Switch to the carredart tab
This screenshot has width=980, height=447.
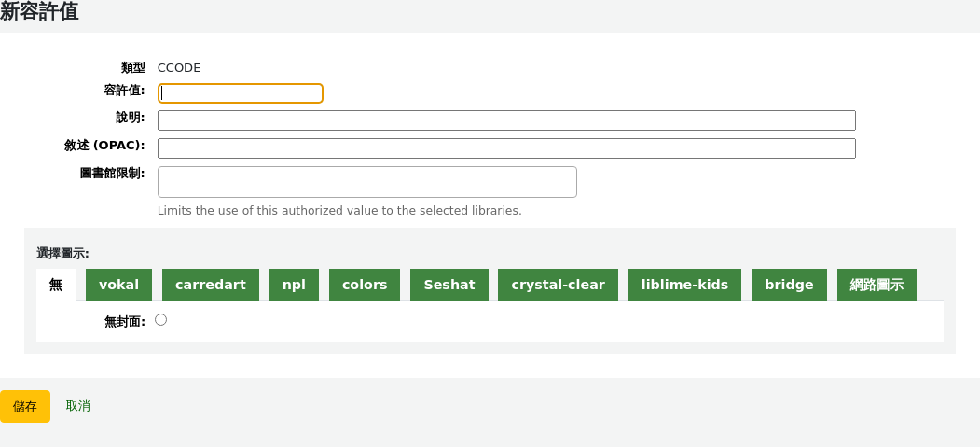[x=211, y=286]
